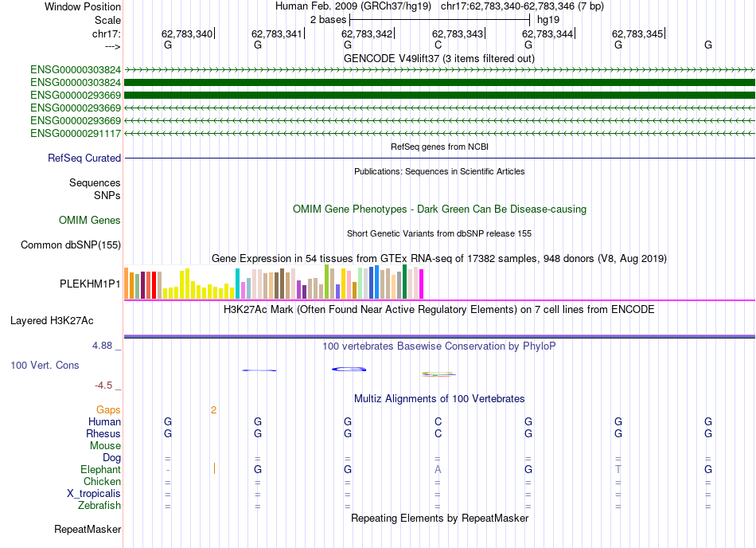Click the Window Position label
Viewport: 756px width, 548px height.
tap(83, 6)
